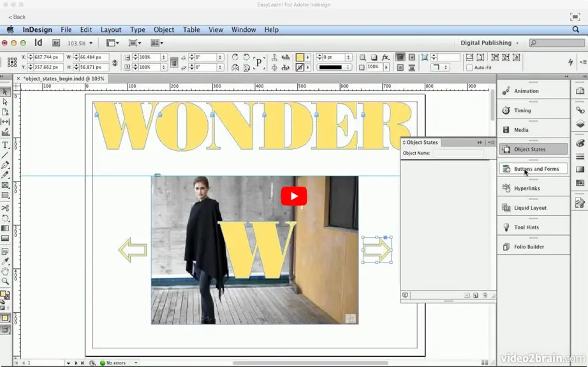Image resolution: width=588 pixels, height=367 pixels.
Task: Open the Media panel
Action: coord(533,130)
